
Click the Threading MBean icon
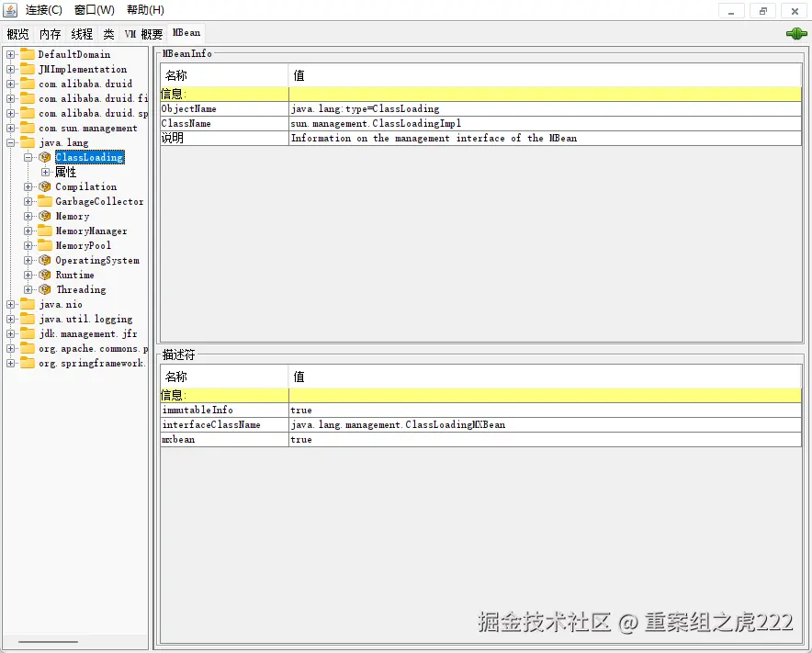[x=45, y=289]
